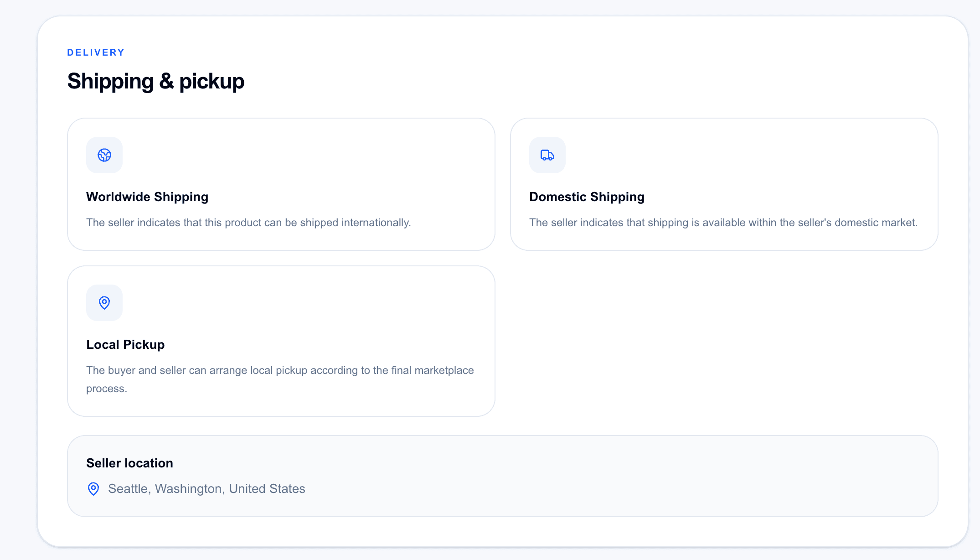Image resolution: width=980 pixels, height=560 pixels.
Task: Open the Domestic Shipping card
Action: click(x=724, y=184)
